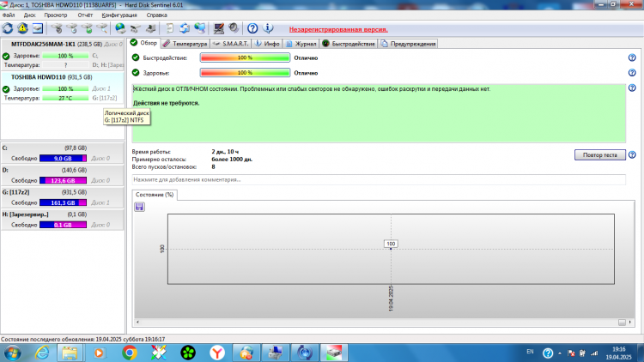Switch to the Инфо tab

[x=267, y=44]
